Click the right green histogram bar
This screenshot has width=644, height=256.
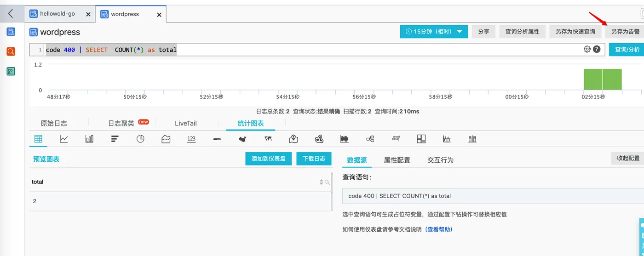612,80
